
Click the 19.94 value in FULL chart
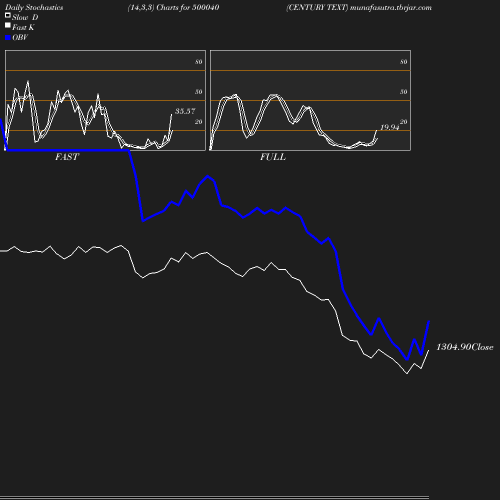[x=390, y=127]
